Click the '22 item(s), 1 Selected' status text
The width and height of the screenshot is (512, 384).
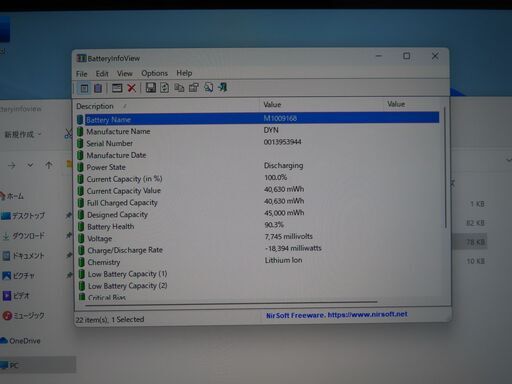tap(110, 319)
